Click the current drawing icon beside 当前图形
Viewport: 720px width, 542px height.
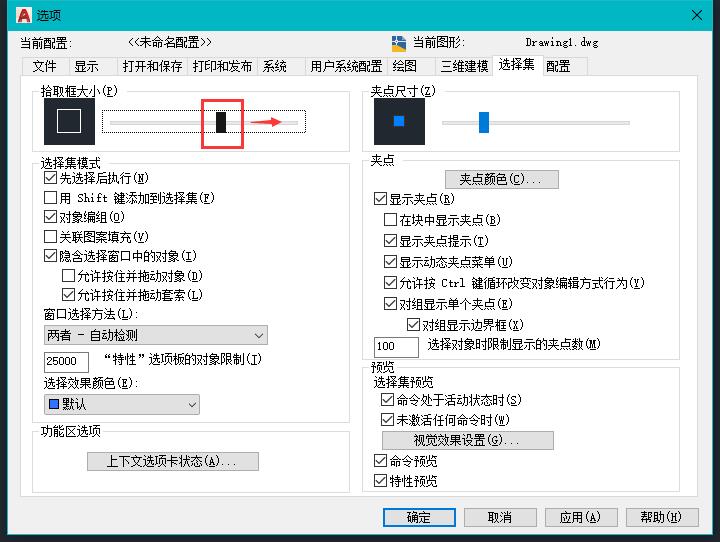[399, 43]
